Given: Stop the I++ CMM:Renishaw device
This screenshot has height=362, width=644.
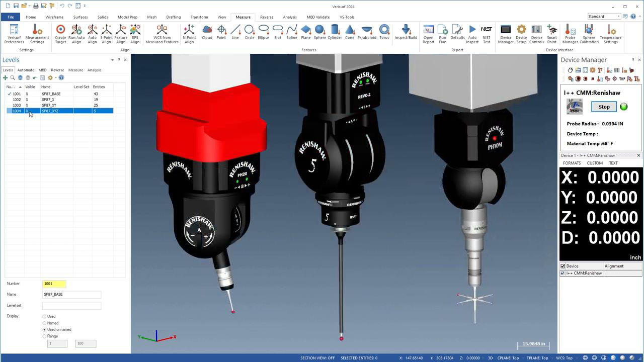Looking at the screenshot, I should [x=604, y=107].
